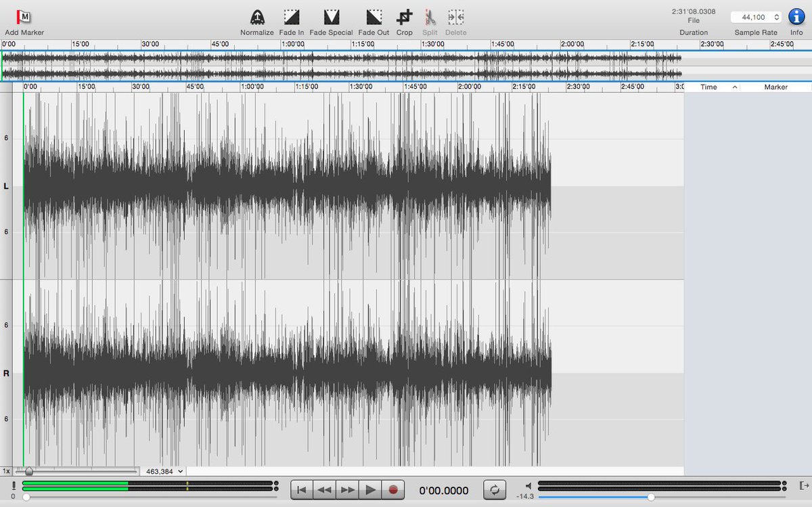This screenshot has width=812, height=507.
Task: Toggle loop playback button
Action: [494, 489]
